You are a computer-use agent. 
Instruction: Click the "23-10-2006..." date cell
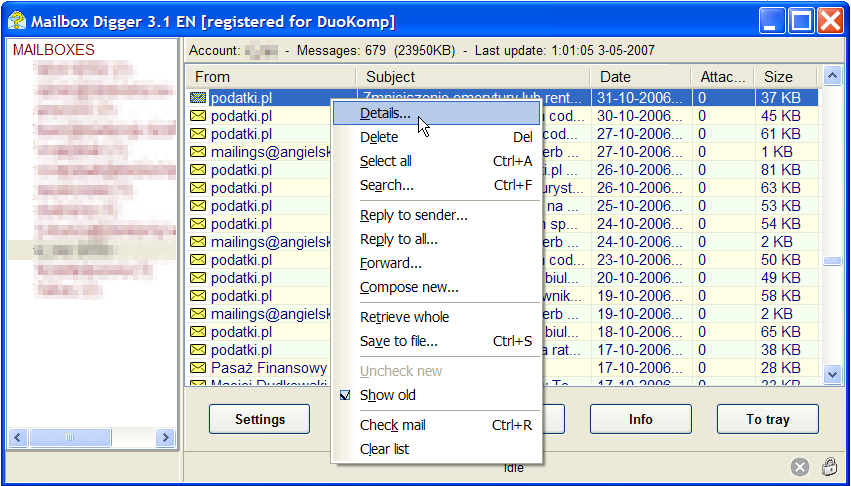pyautogui.click(x=640, y=260)
